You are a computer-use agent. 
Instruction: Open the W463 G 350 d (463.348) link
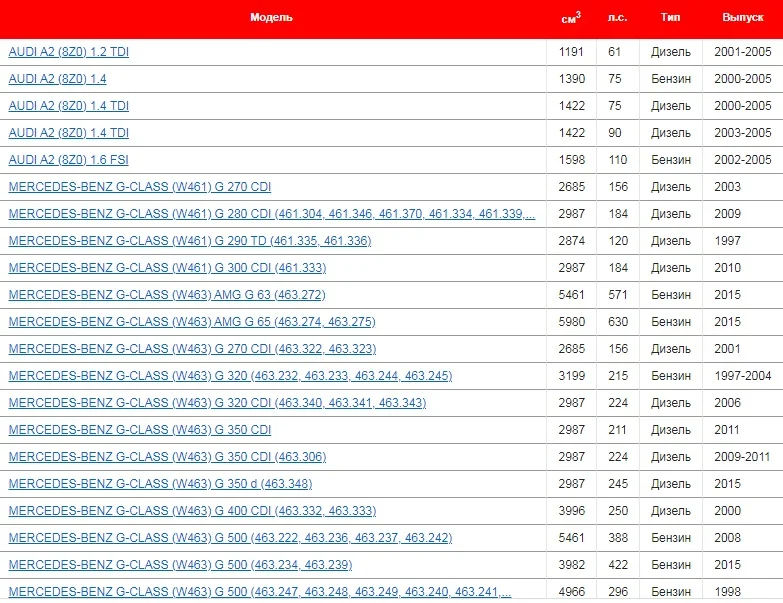(160, 483)
